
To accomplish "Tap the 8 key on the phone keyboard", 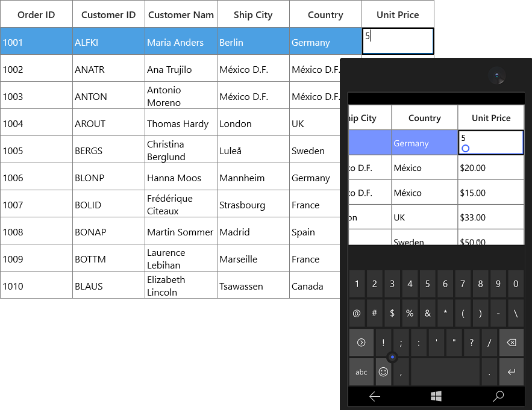I will pyautogui.click(x=480, y=284).
